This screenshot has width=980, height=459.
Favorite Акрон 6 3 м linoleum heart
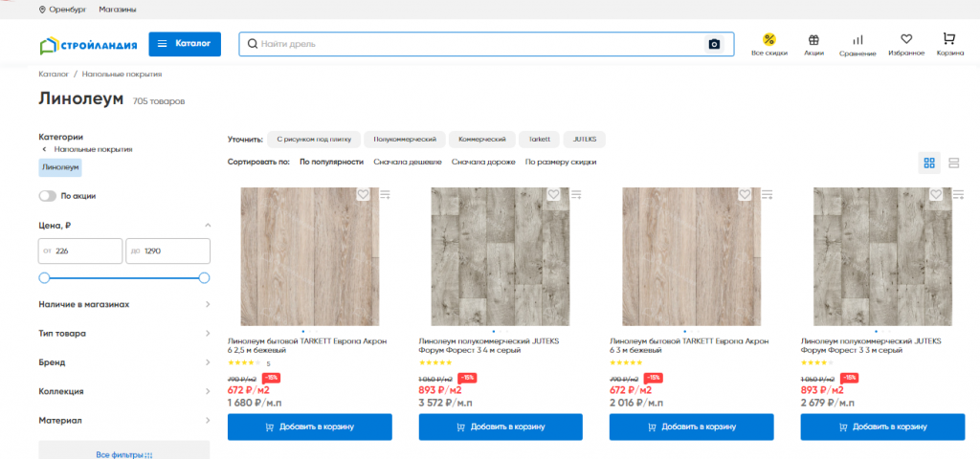tap(745, 195)
